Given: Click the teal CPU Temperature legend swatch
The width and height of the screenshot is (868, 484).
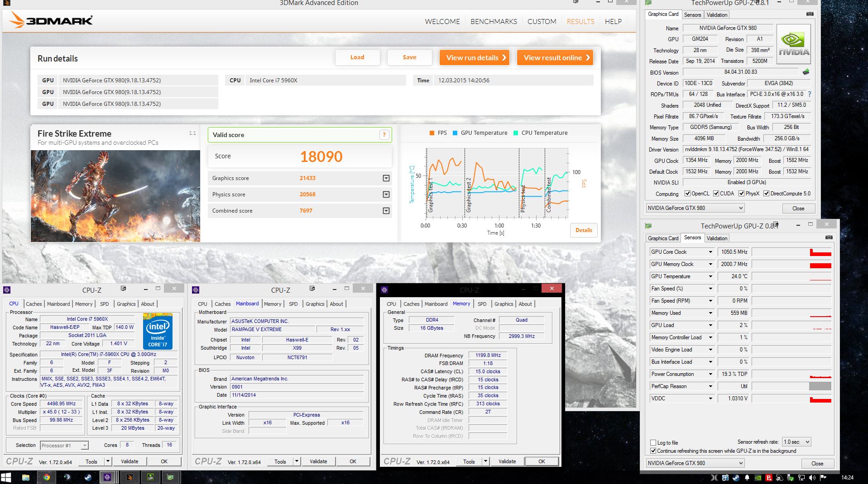Looking at the screenshot, I should (x=516, y=133).
